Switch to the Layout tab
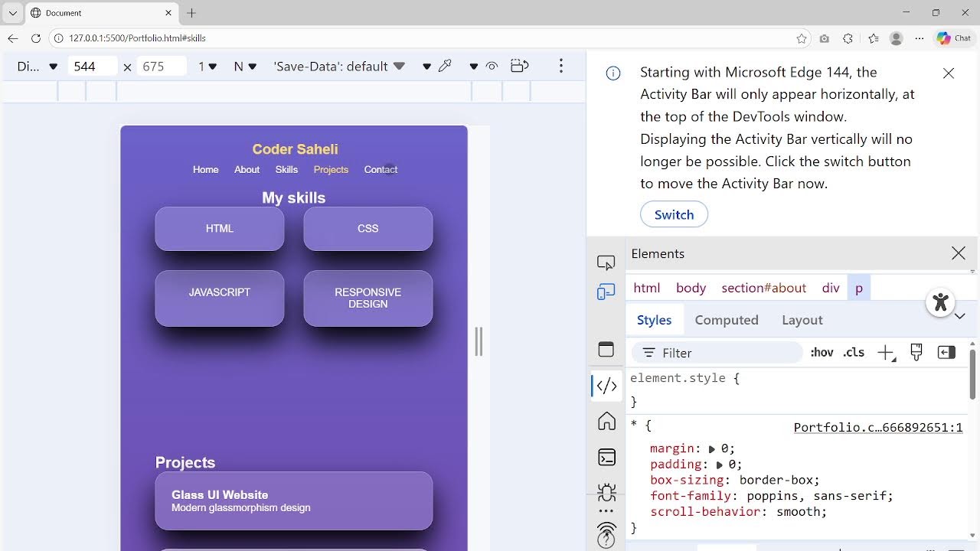980x551 pixels. point(802,320)
